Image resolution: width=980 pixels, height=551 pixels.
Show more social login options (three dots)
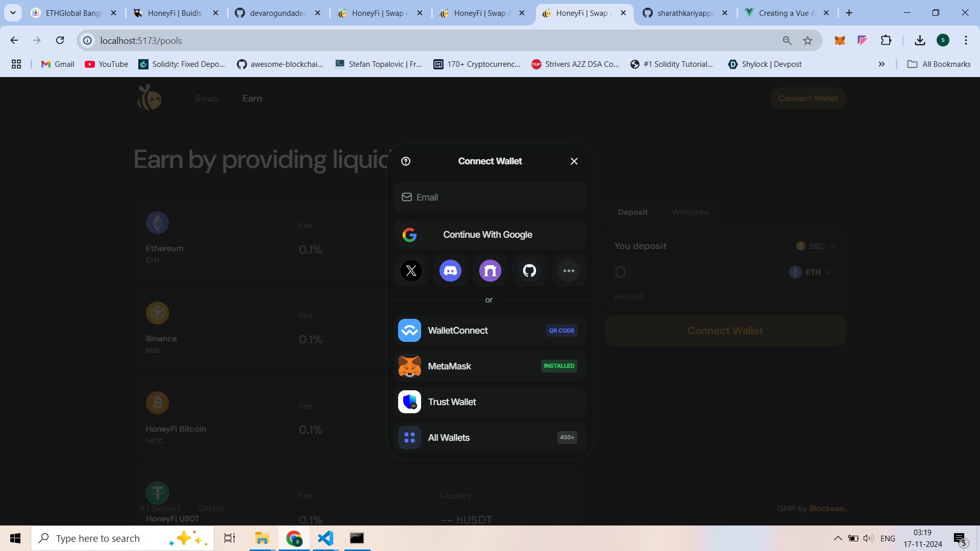tap(569, 271)
